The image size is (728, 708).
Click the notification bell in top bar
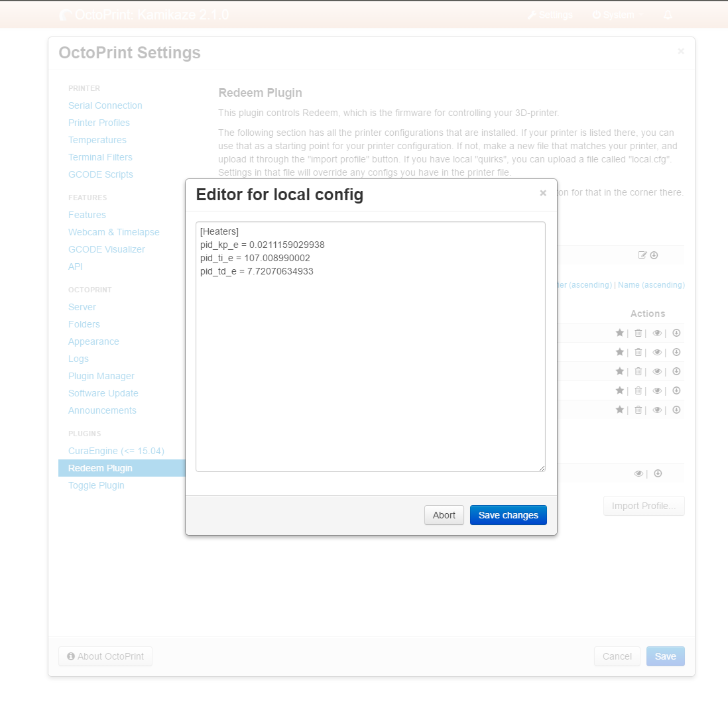668,15
